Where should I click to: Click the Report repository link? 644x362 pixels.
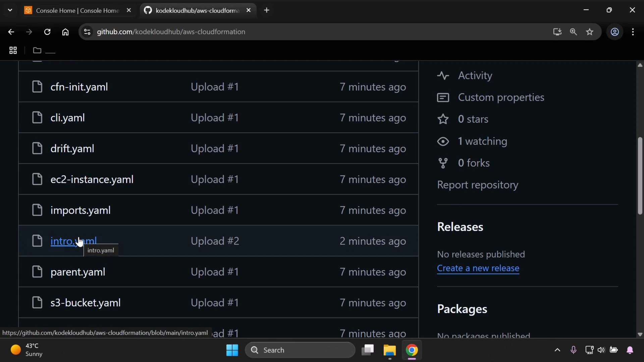[478, 185]
